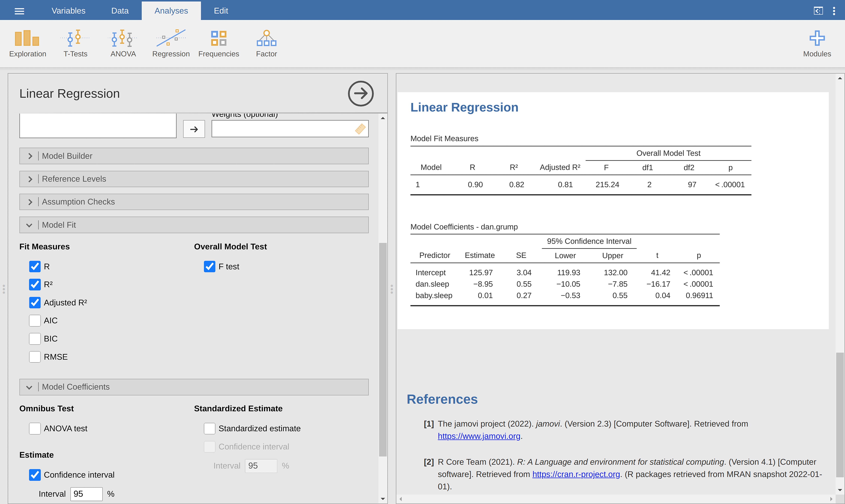Open the cran.r-project.org link
The height and width of the screenshot is (504, 845).
(x=576, y=474)
